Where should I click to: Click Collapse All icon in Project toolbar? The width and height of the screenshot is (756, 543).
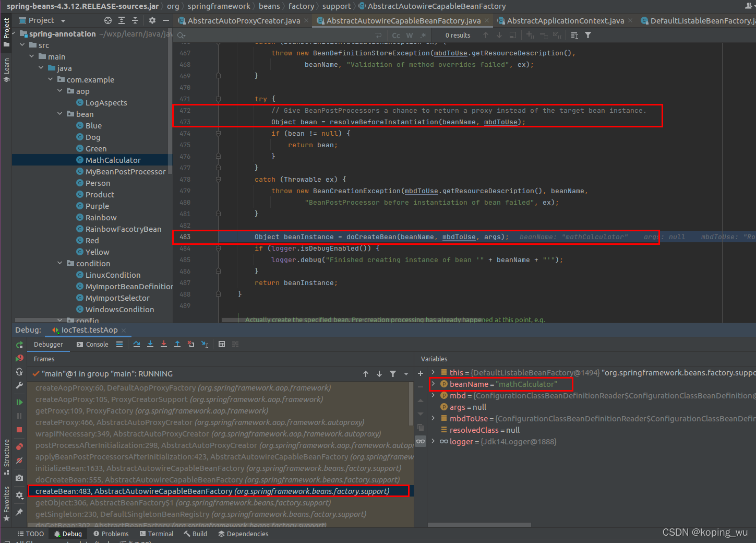coord(135,20)
